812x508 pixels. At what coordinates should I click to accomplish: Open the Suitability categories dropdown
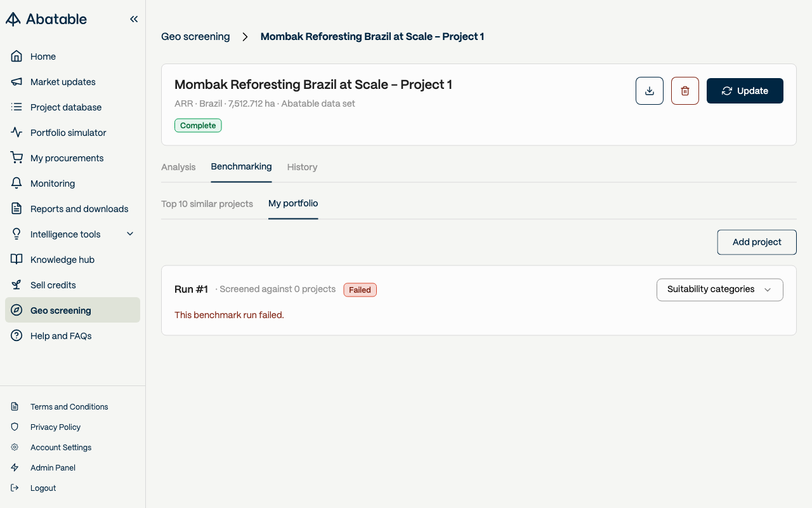click(720, 290)
